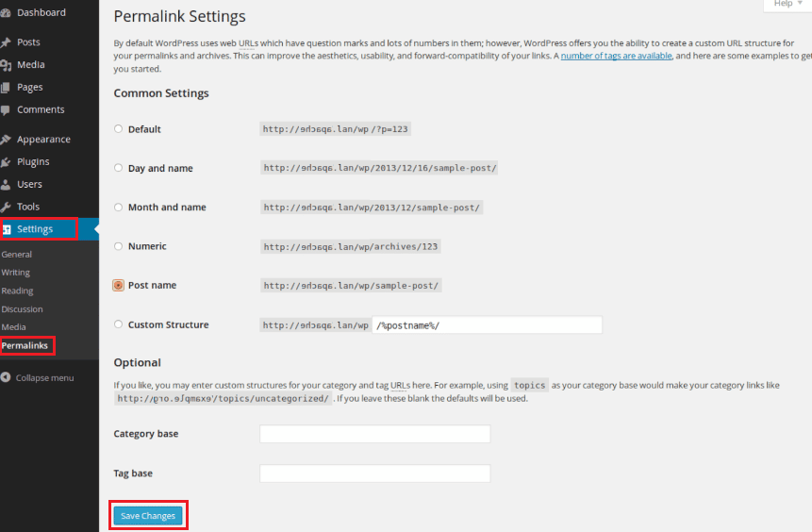812x532 pixels.
Task: Select the Default permalink radio button
Action: coord(118,129)
